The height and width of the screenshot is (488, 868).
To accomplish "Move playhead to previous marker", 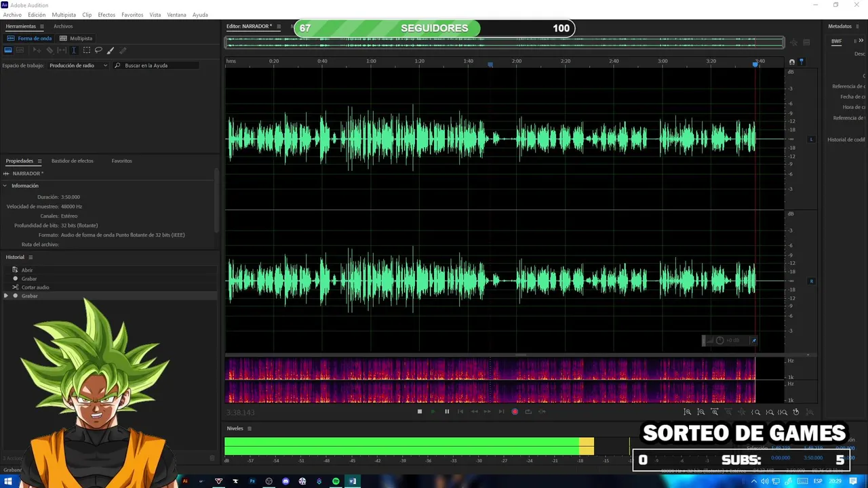I will [460, 411].
